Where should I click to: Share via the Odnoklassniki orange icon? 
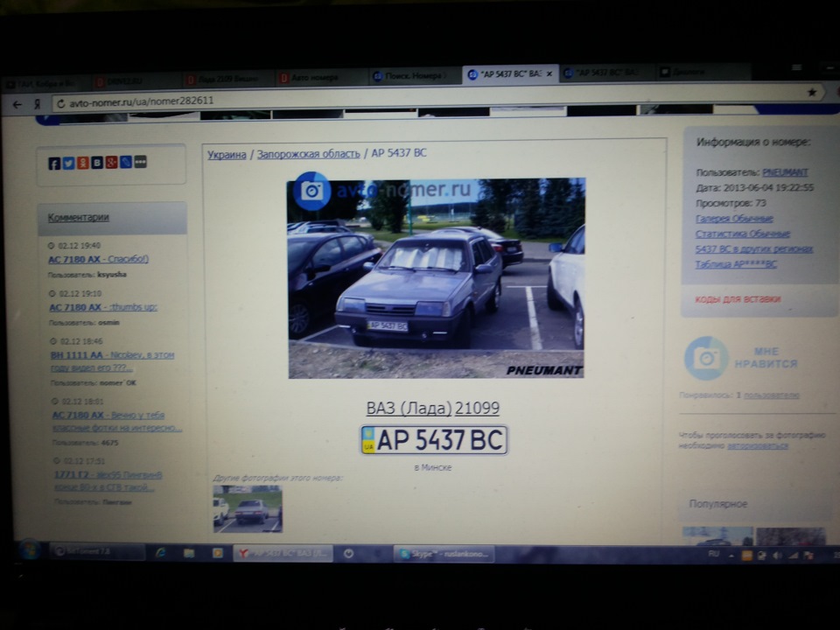82,163
